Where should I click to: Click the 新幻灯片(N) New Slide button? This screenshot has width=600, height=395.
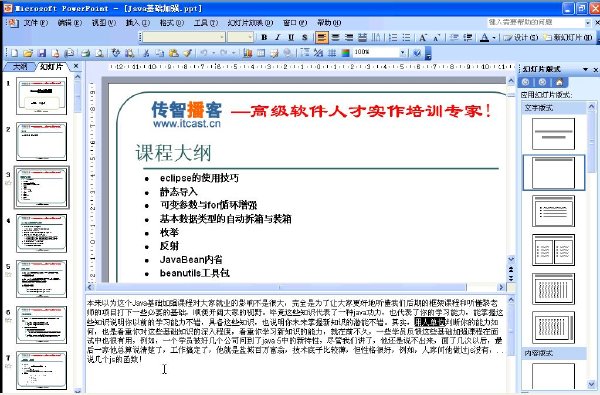tap(568, 37)
